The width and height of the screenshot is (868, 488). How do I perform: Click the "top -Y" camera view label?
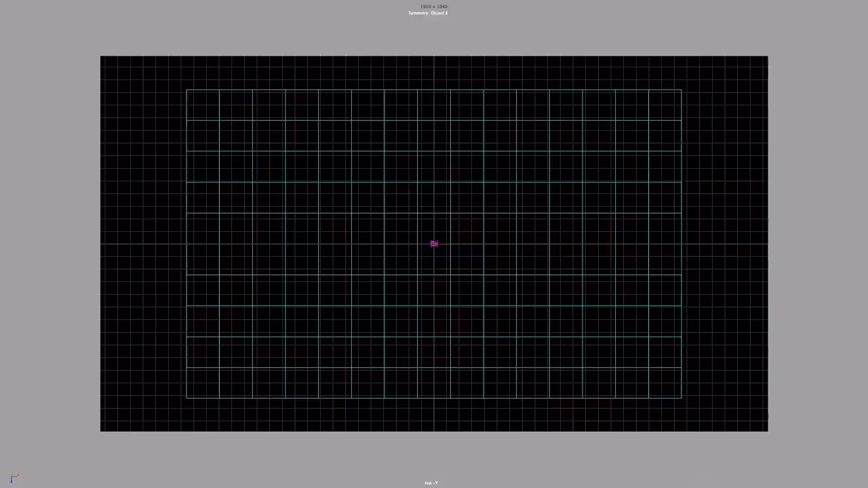click(x=431, y=483)
